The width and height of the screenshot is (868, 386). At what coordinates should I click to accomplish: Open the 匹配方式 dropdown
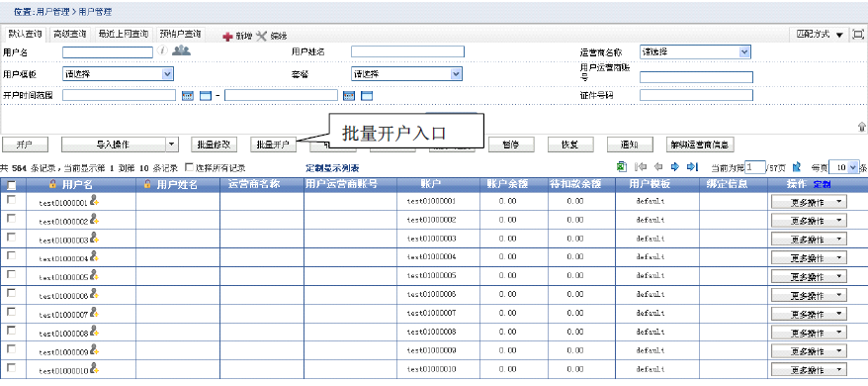[819, 35]
